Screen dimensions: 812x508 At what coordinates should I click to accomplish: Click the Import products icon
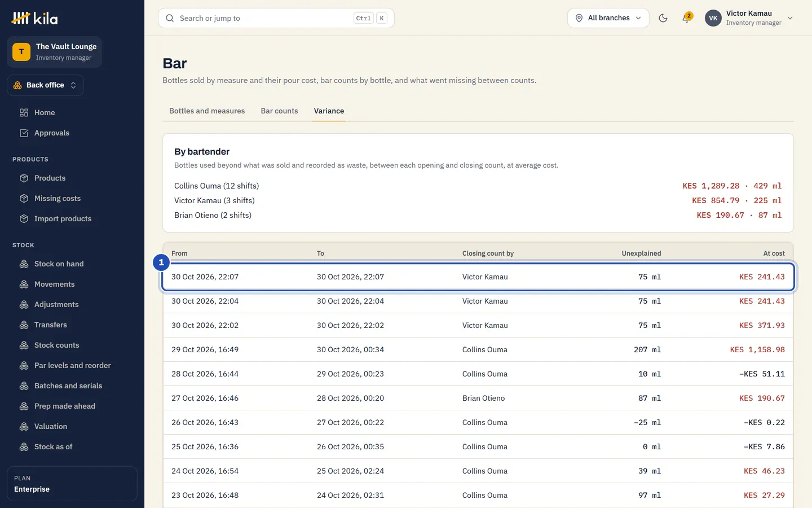click(x=24, y=218)
